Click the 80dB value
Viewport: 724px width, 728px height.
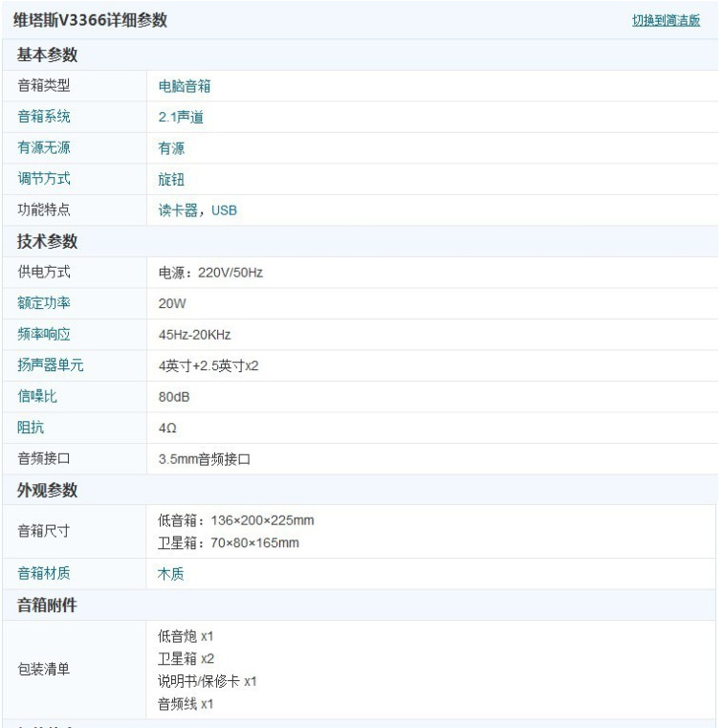[174, 397]
